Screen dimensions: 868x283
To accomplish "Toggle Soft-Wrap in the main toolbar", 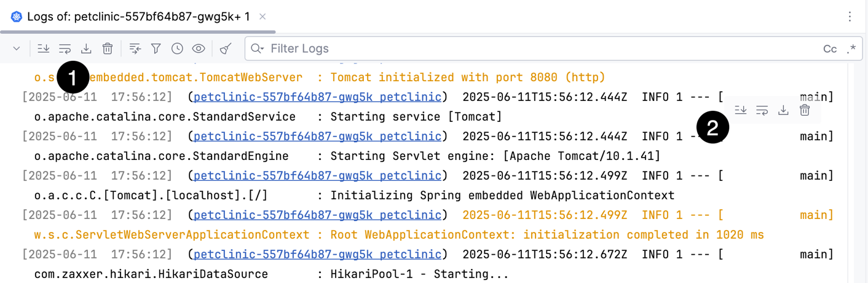I will point(65,49).
